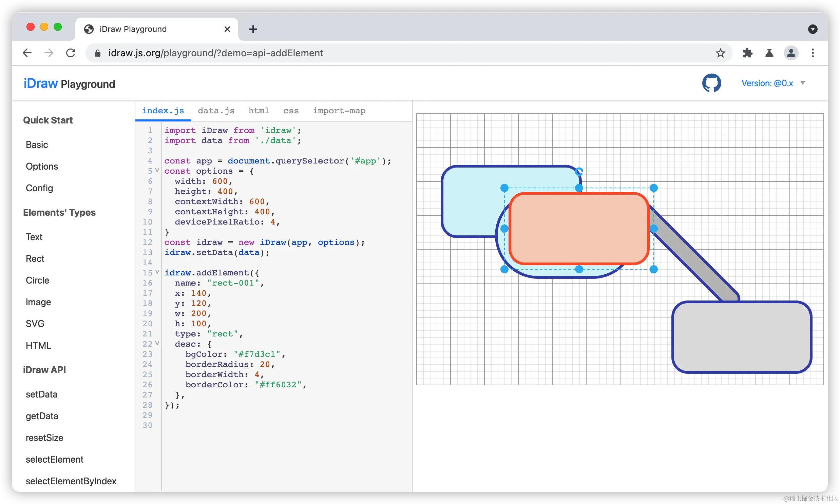The image size is (840, 504).
Task: Switch to the import-map tab
Action: tap(339, 111)
